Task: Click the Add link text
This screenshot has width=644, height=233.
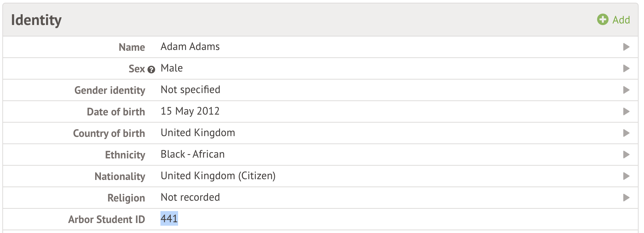Action: click(621, 20)
